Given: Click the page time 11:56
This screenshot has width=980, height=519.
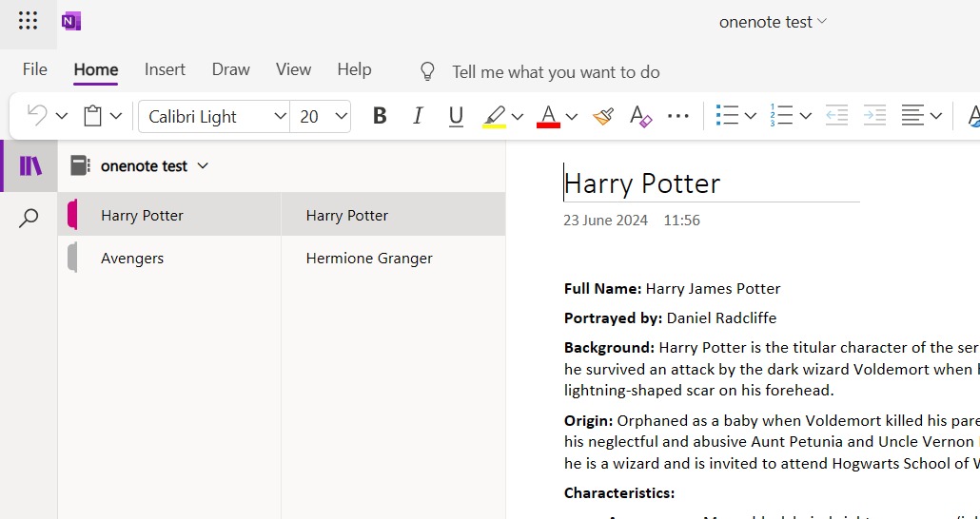Looking at the screenshot, I should coord(682,220).
